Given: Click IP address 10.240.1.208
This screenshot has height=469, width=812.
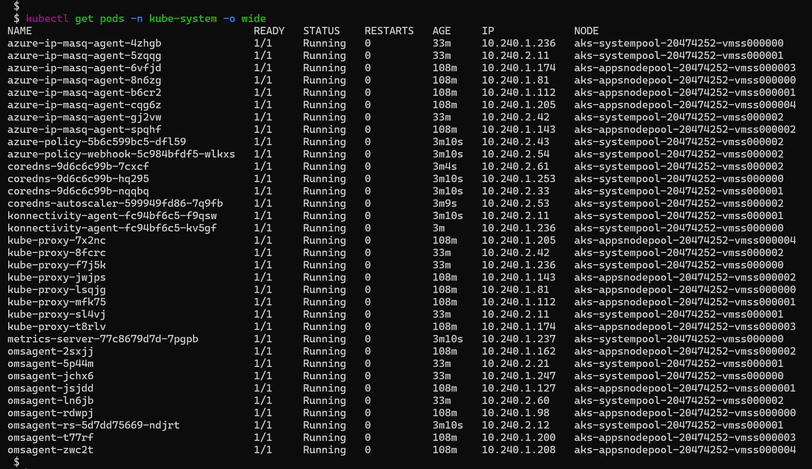Looking at the screenshot, I should tap(518, 450).
